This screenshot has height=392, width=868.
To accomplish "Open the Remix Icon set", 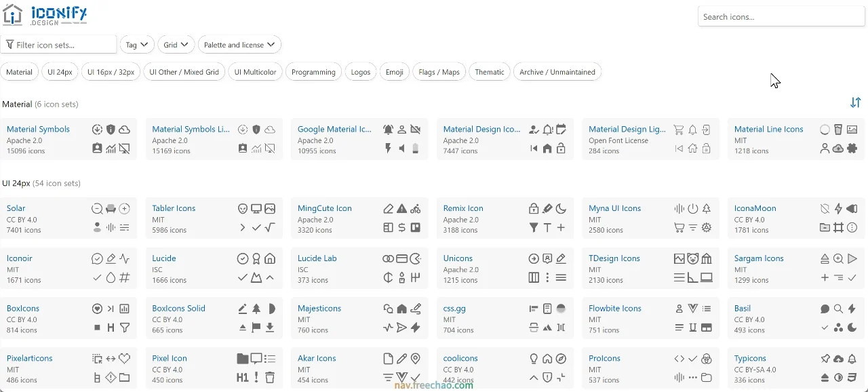I will tap(463, 208).
